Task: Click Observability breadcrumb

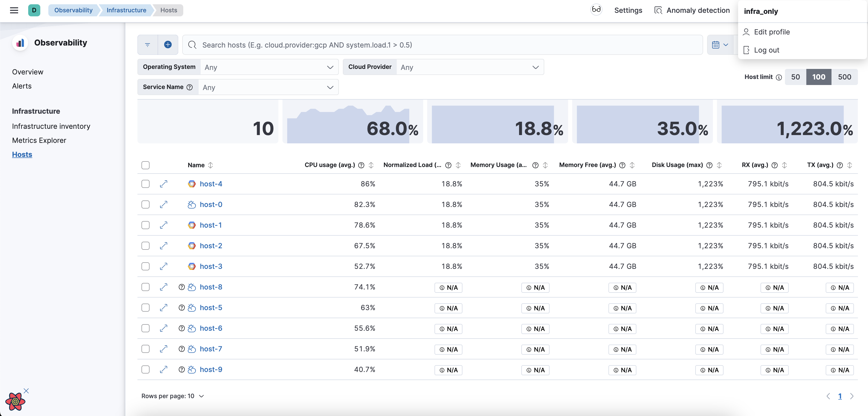Action: [x=73, y=10]
